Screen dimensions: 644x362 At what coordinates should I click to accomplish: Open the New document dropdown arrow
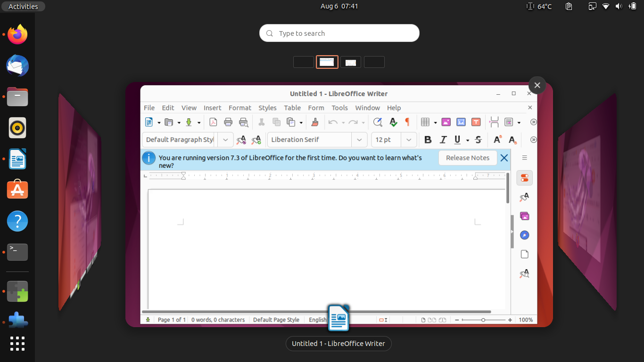(159, 123)
